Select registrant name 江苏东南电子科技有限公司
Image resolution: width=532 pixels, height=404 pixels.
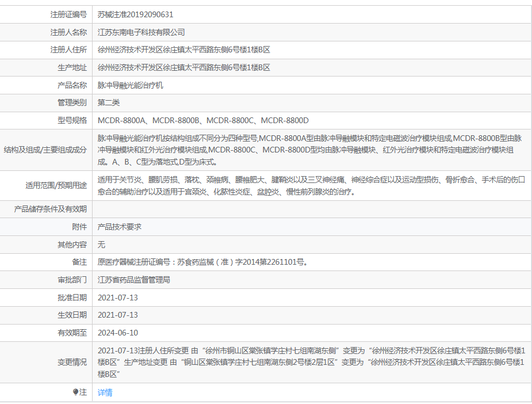coord(141,32)
